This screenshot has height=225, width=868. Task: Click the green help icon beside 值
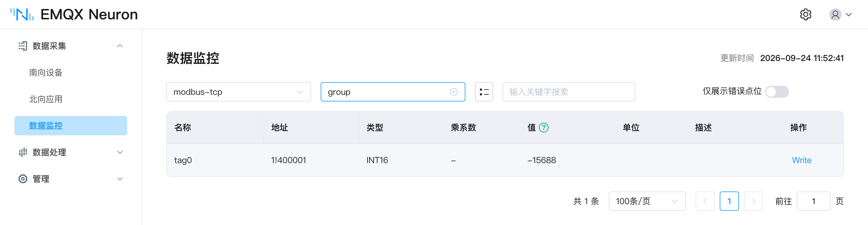pyautogui.click(x=543, y=128)
